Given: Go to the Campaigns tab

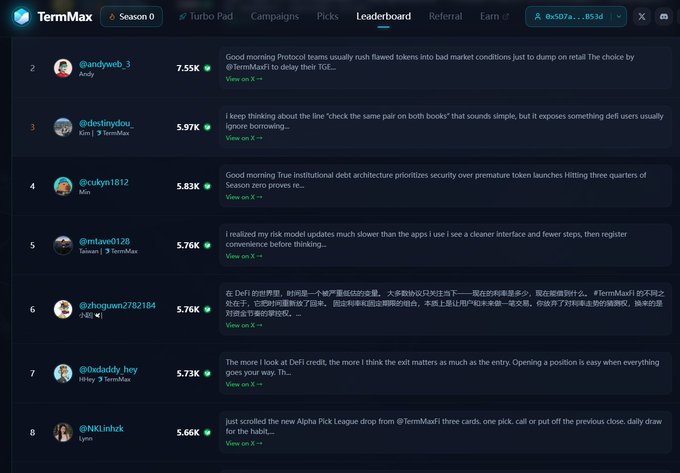Looking at the screenshot, I should coord(275,16).
